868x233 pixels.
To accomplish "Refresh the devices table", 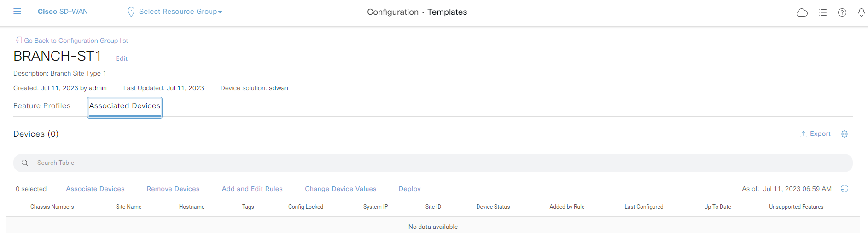I will coord(845,188).
